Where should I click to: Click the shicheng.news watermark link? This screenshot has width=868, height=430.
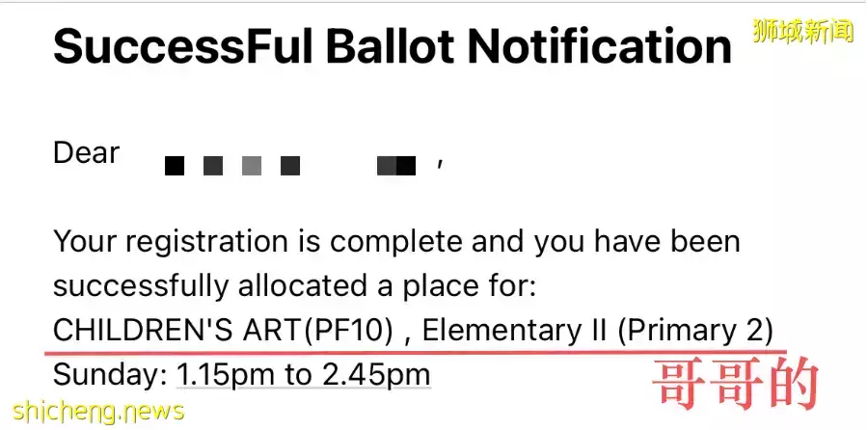[98, 412]
